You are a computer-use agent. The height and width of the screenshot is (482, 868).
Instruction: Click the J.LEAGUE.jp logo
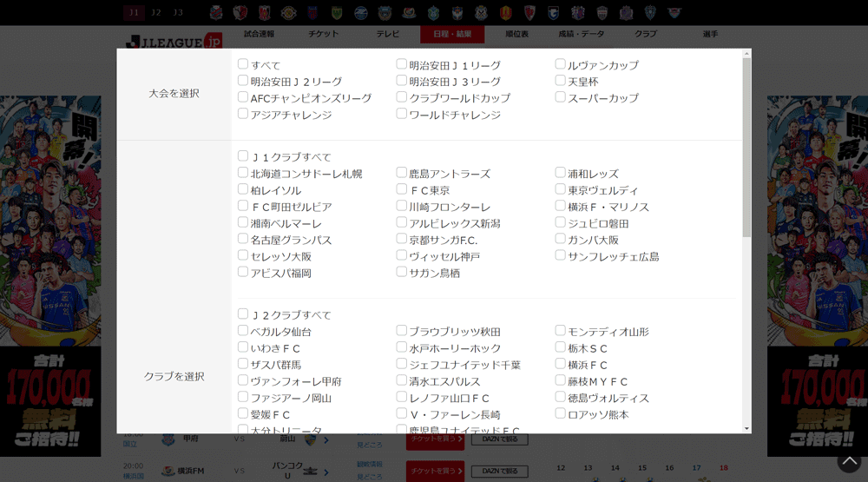coord(174,40)
